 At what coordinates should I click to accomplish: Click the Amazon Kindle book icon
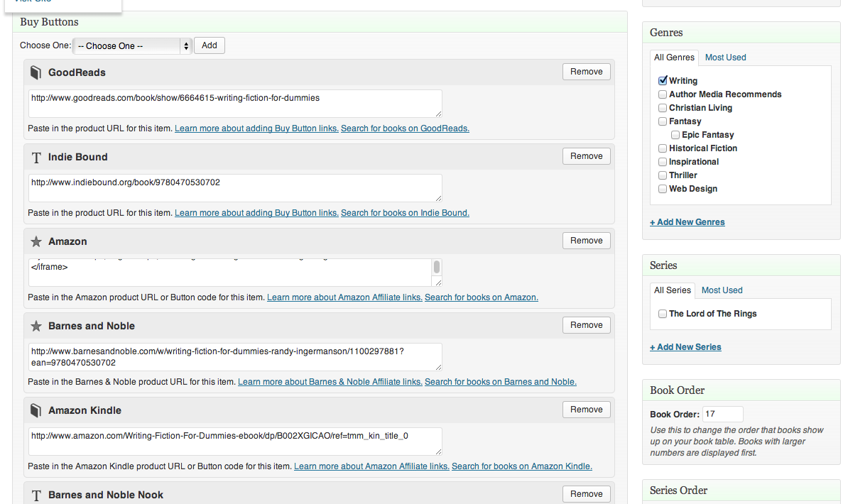36,410
